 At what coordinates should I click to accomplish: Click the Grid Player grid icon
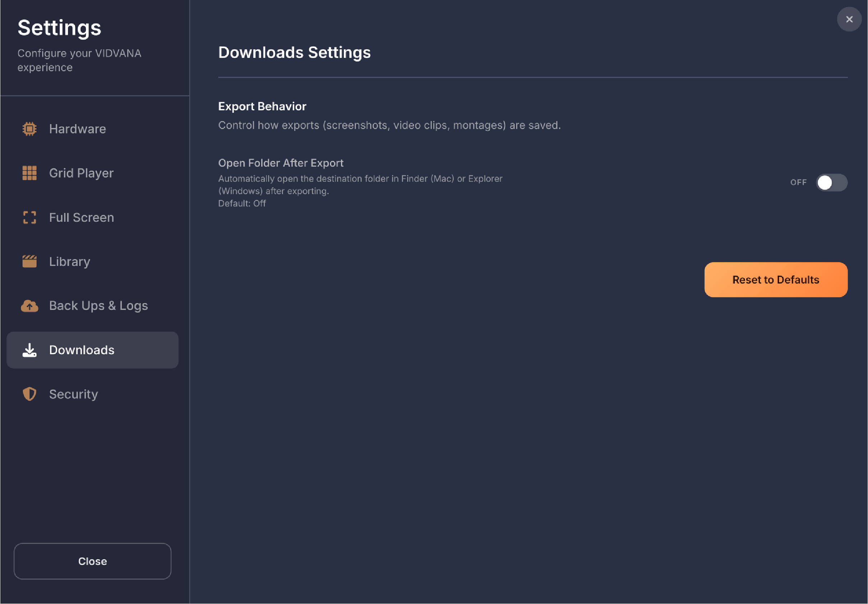coord(29,173)
